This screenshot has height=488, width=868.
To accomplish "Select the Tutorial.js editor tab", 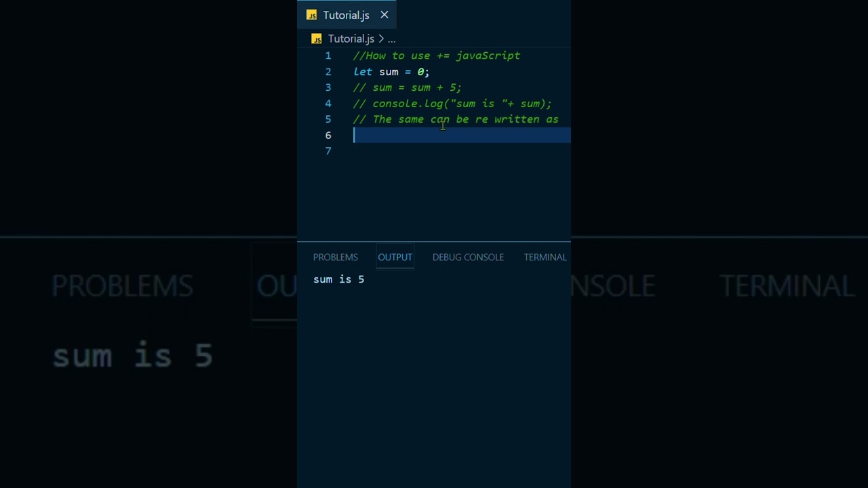I will 347,15.
